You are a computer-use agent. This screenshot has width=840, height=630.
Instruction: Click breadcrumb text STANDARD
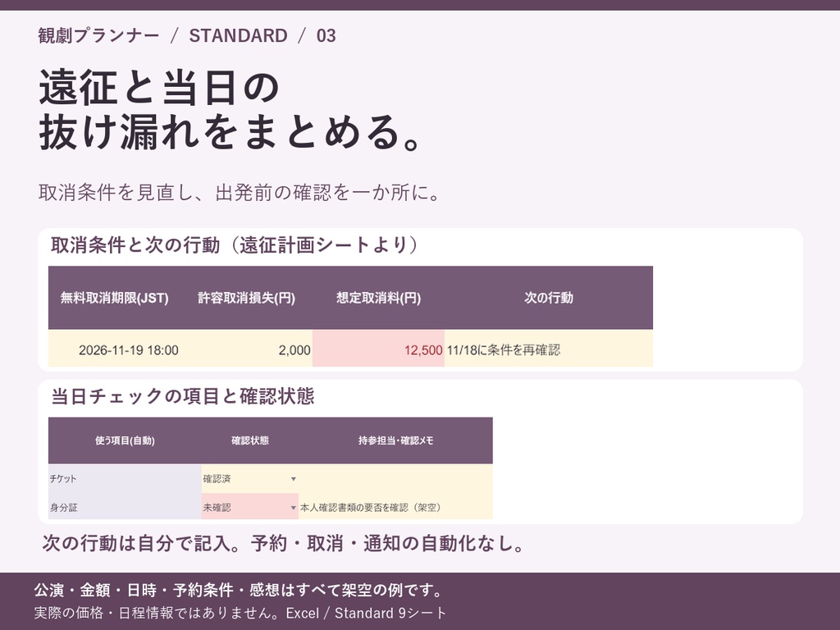coord(239,35)
